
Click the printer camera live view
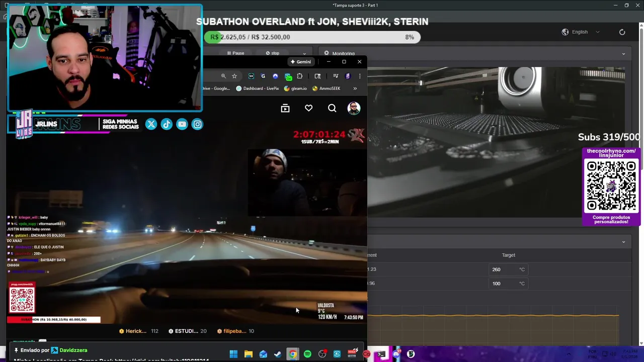click(497, 142)
